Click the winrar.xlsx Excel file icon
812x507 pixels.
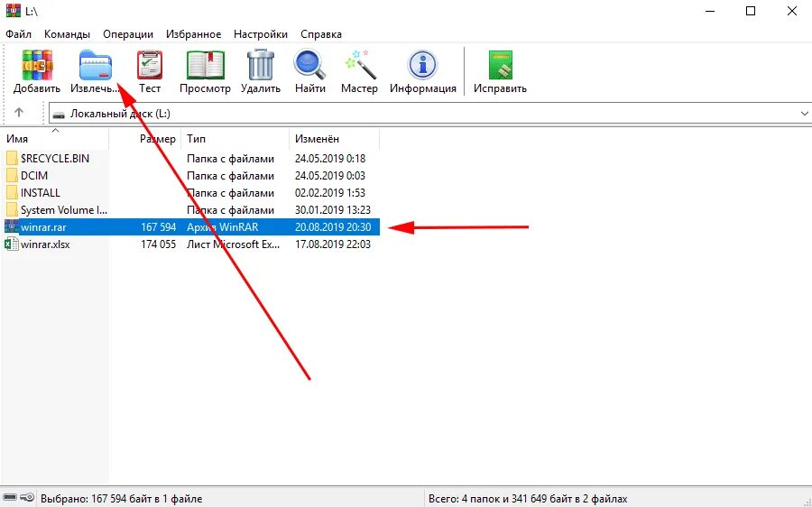tap(12, 244)
